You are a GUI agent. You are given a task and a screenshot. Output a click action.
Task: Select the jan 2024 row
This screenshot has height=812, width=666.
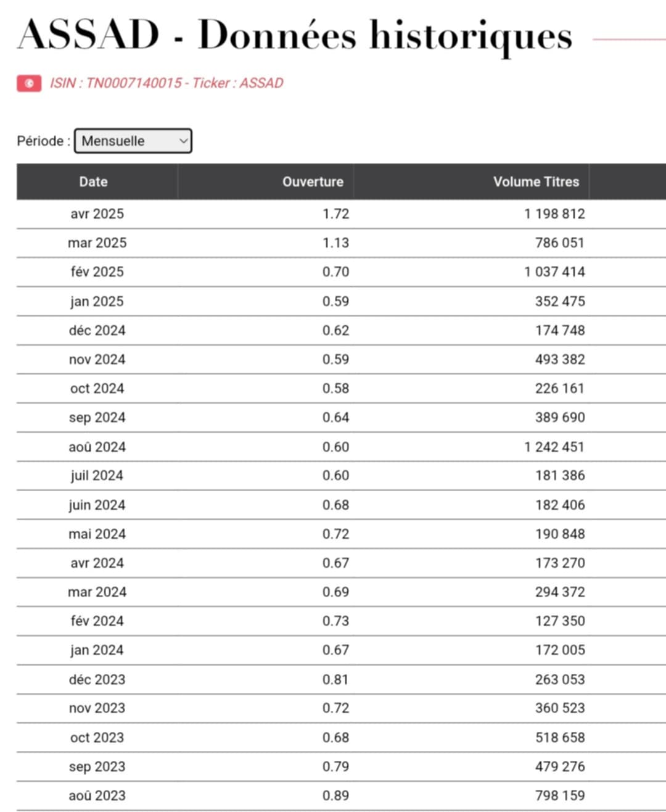341,650
